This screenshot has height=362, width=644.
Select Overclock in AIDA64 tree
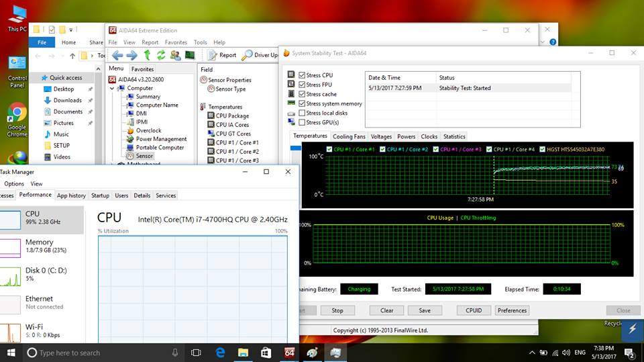[144, 130]
